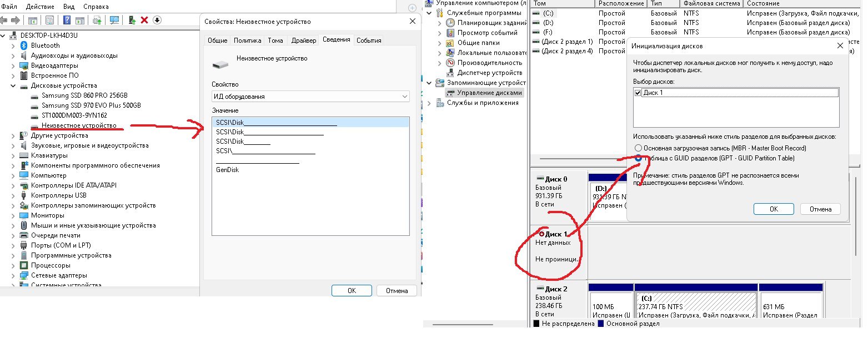Image resolution: width=868 pixels, height=338 pixels.
Task: Click OK in the Properties dialog
Action: click(352, 290)
